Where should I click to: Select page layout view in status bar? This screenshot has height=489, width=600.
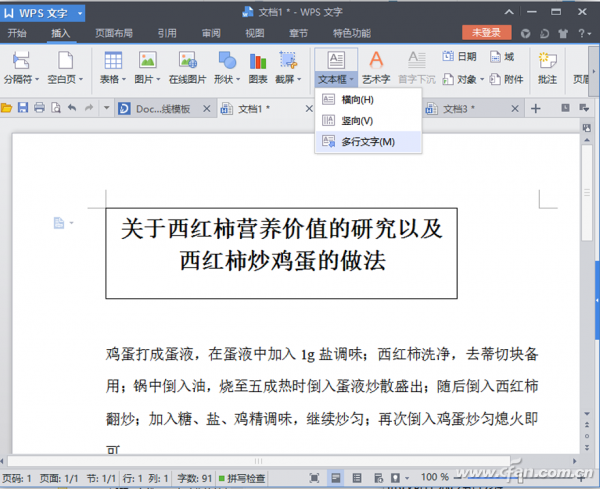coord(336,478)
